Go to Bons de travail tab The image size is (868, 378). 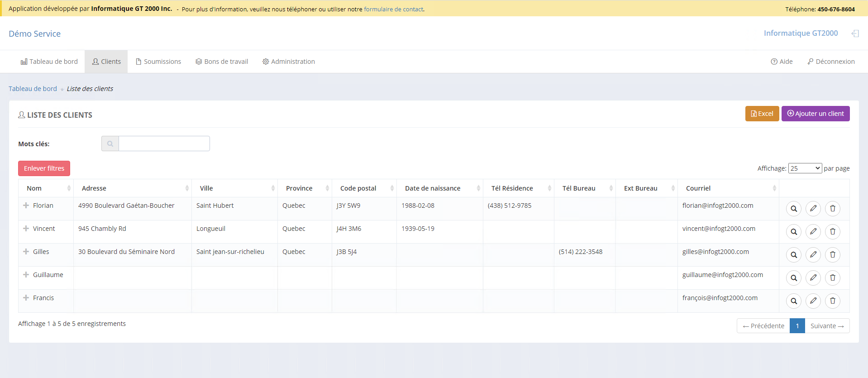point(222,62)
